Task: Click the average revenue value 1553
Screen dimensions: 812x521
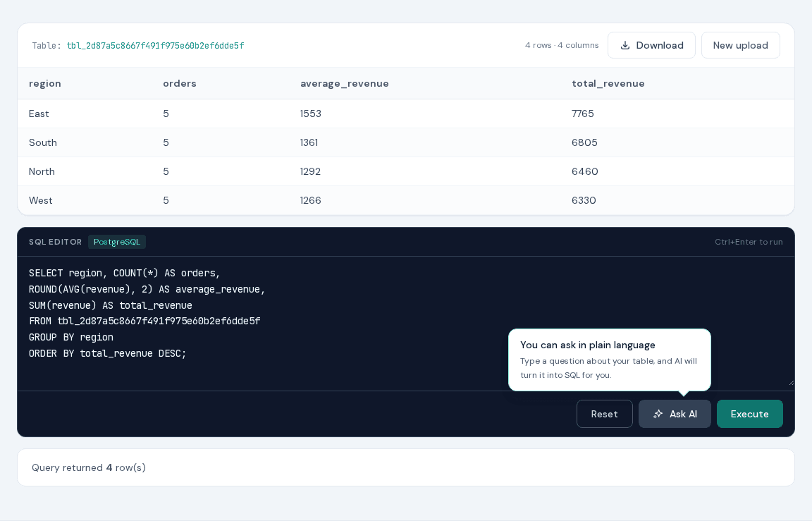Action: [x=311, y=114]
